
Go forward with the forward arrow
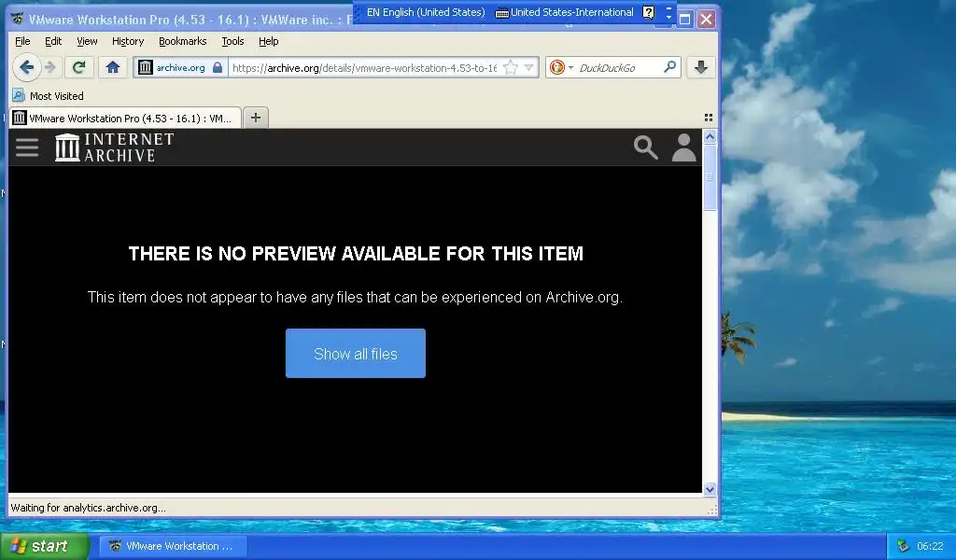click(51, 67)
